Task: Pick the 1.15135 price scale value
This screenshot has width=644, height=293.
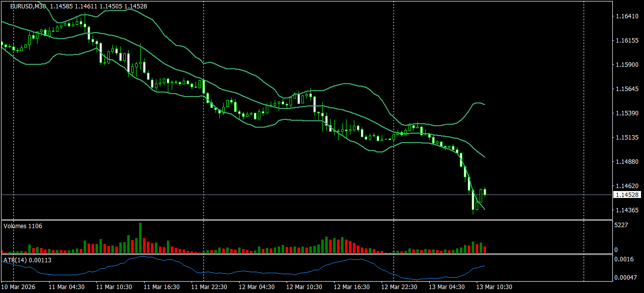Action: (627, 138)
